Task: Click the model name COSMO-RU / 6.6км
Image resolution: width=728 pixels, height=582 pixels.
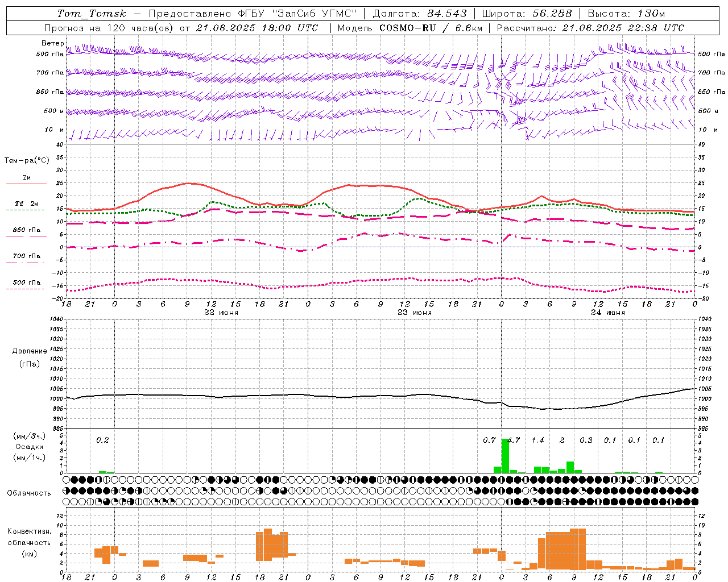Action: click(x=431, y=28)
